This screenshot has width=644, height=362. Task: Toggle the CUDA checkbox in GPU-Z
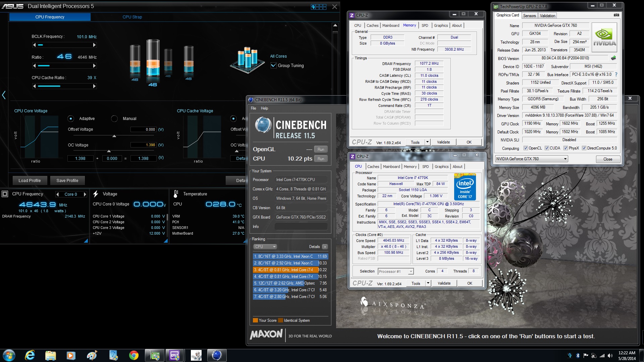pyautogui.click(x=547, y=148)
